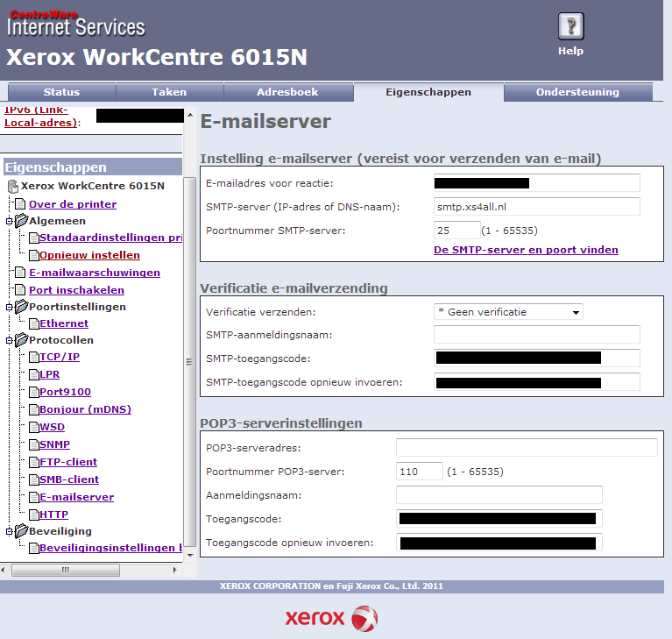Click the page icon beside E-mailwaarschuwingen
The height and width of the screenshot is (639, 672).
20,273
